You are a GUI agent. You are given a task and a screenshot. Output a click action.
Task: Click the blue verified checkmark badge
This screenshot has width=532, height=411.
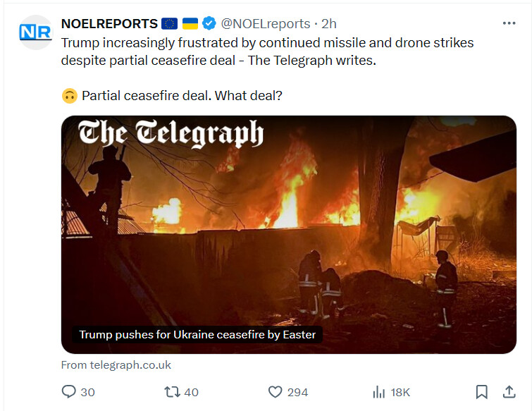pos(209,23)
